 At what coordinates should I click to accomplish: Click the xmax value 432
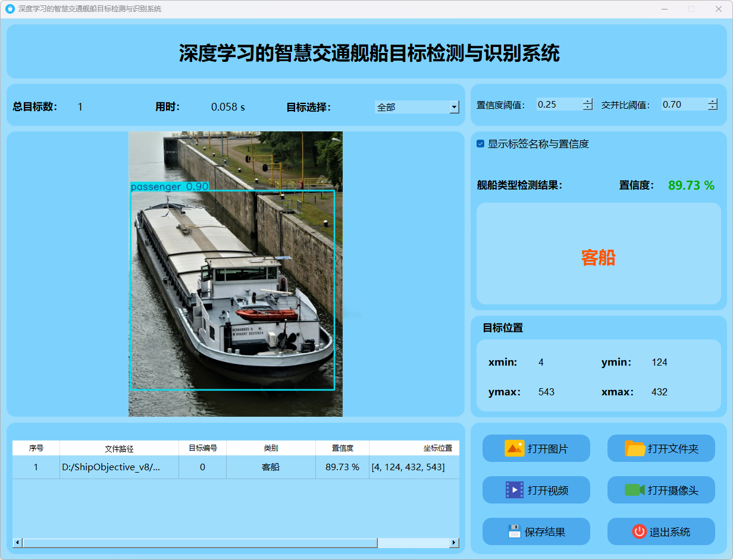click(659, 392)
